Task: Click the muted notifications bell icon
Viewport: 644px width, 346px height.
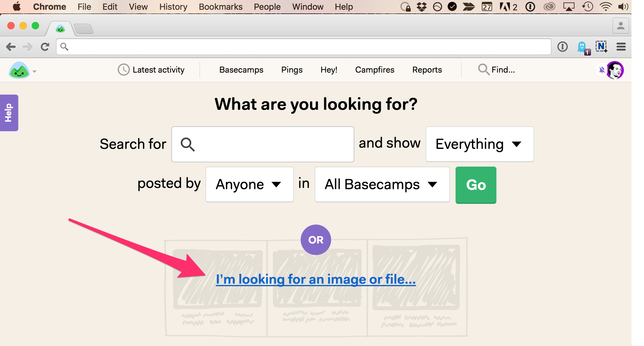Action: click(602, 70)
